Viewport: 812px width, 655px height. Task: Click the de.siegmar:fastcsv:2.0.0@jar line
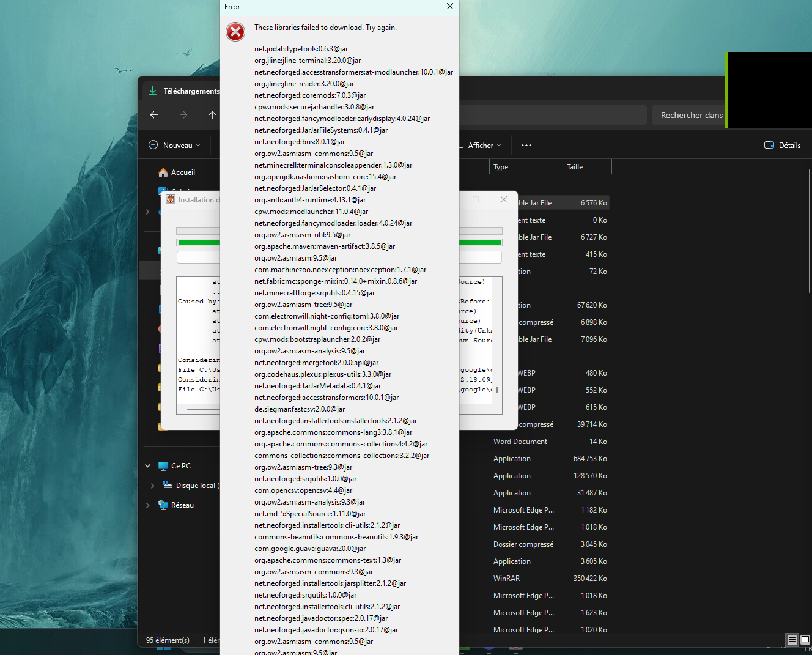coord(300,409)
